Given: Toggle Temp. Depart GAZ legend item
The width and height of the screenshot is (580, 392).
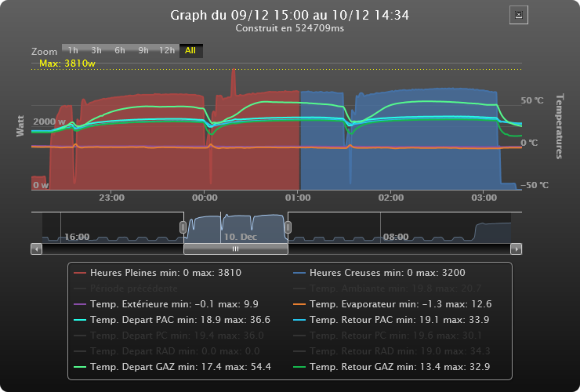Looking at the screenshot, I should (180, 367).
